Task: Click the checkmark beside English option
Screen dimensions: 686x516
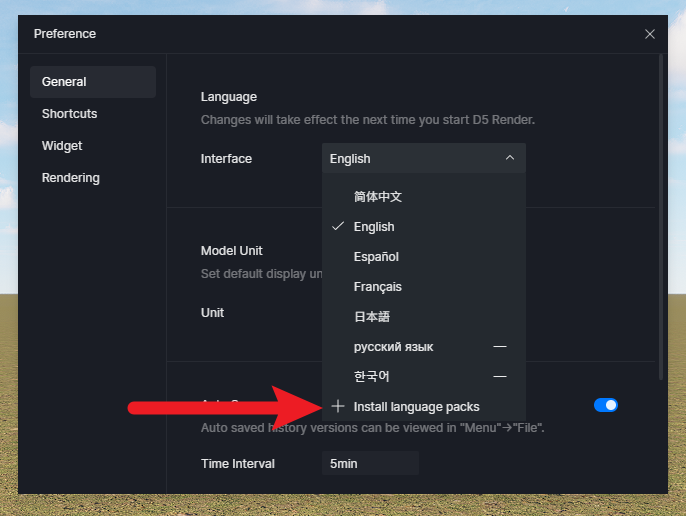Action: 338,227
